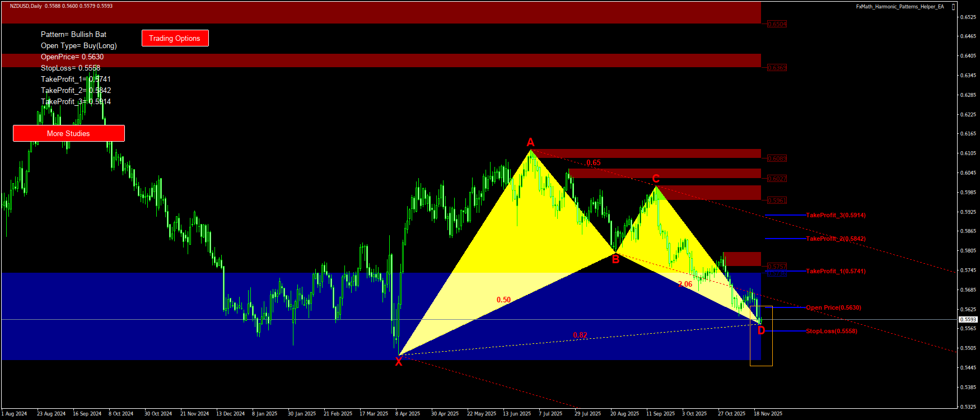Select the TakeProfit_3(0.5914) level label
Image resolution: width=980 pixels, height=420 pixels.
pyautogui.click(x=836, y=215)
